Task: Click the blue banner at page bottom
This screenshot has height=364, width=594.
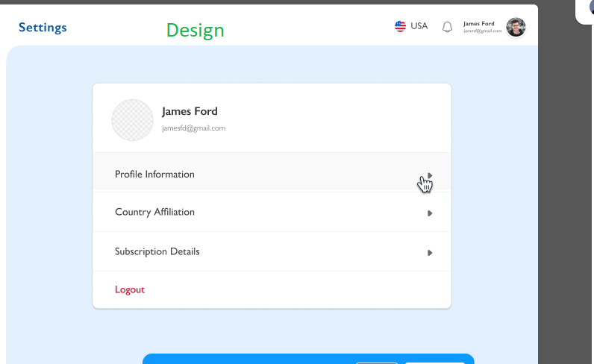Action: (308, 359)
